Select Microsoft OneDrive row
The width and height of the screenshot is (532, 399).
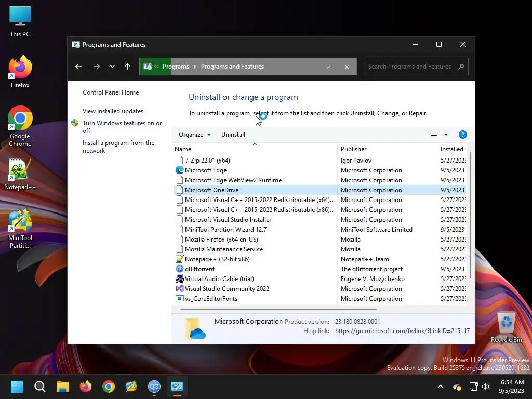click(320, 190)
